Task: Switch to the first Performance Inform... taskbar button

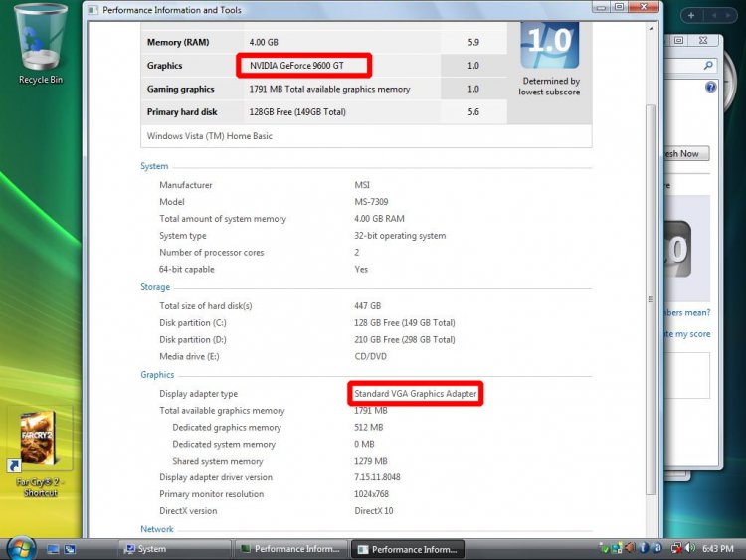Action: tap(290, 549)
